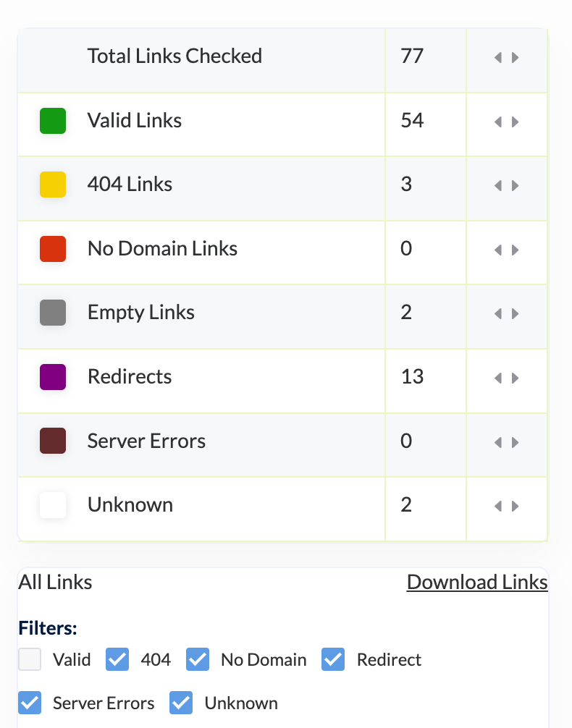Click the previous arrow for Total Links Checked
Screen dimensions: 572x728
[498, 58]
